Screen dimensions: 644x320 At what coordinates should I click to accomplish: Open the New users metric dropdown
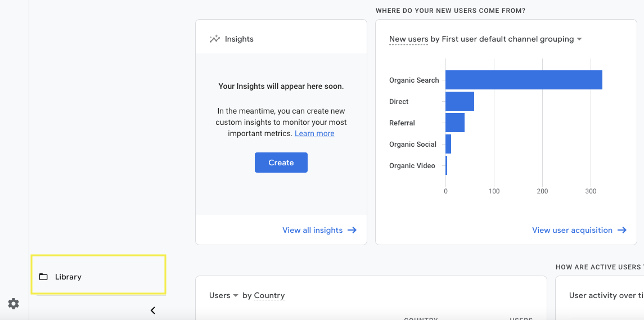(x=408, y=39)
